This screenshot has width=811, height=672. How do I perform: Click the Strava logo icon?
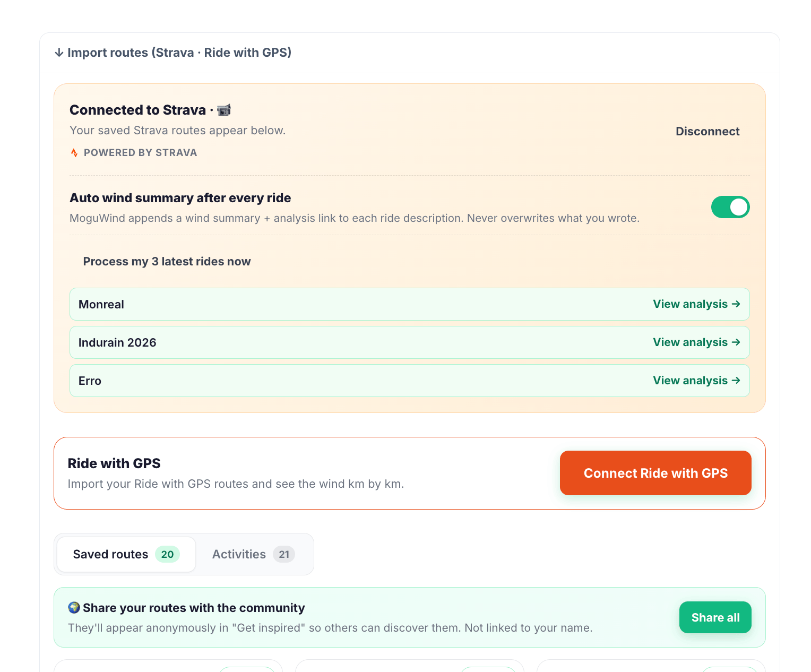click(74, 153)
